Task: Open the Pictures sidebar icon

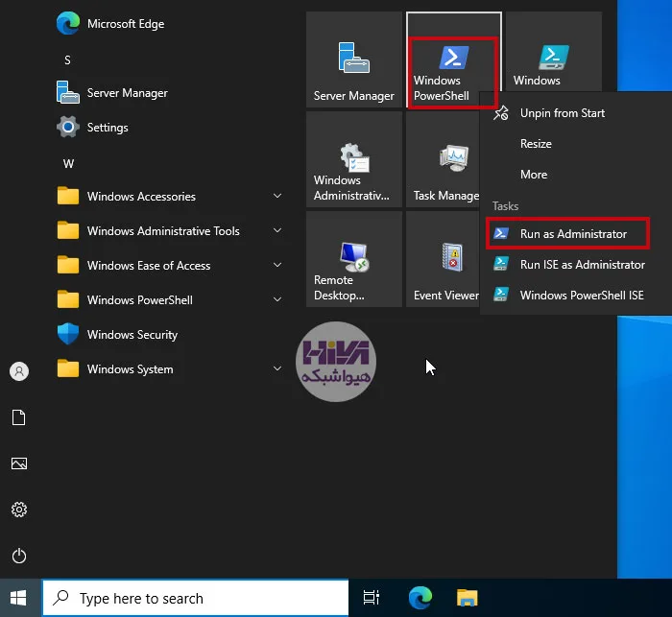Action: pyautogui.click(x=19, y=463)
